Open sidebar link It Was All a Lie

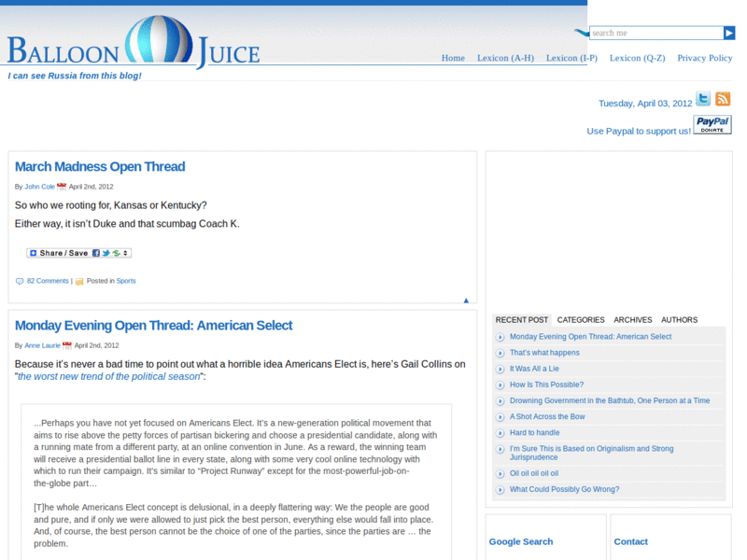[x=534, y=369]
